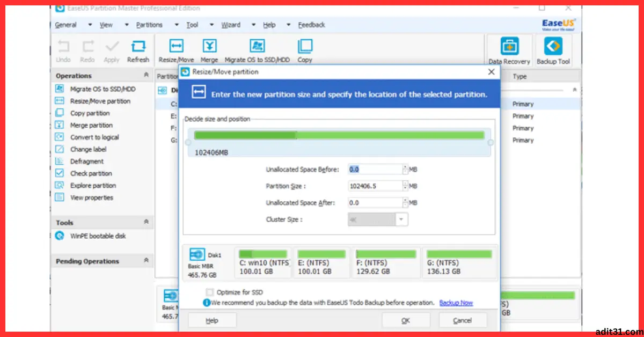Screen dimensions: 644x337
Task: Click the OK button in dialog
Action: (x=406, y=320)
